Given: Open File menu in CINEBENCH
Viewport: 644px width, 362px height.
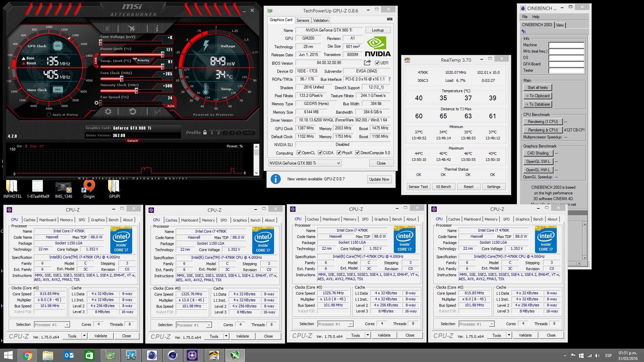Looking at the screenshot, I should [x=525, y=17].
